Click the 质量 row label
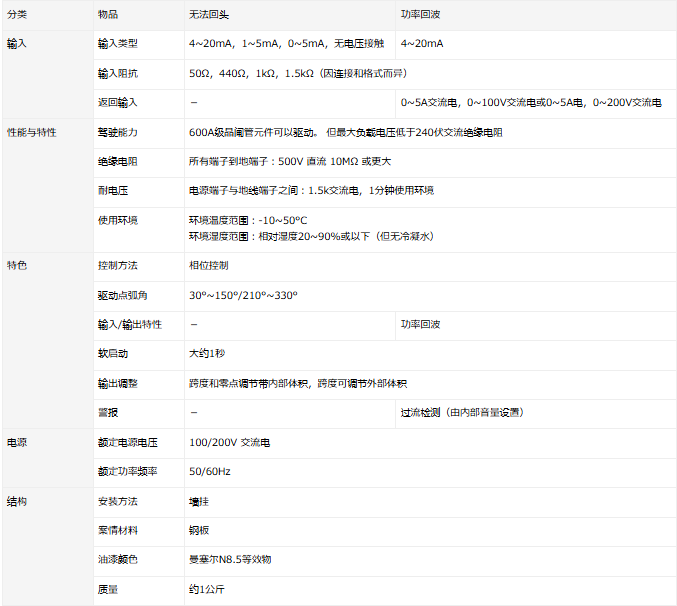Screen dimensions: 677x606 point(108,590)
